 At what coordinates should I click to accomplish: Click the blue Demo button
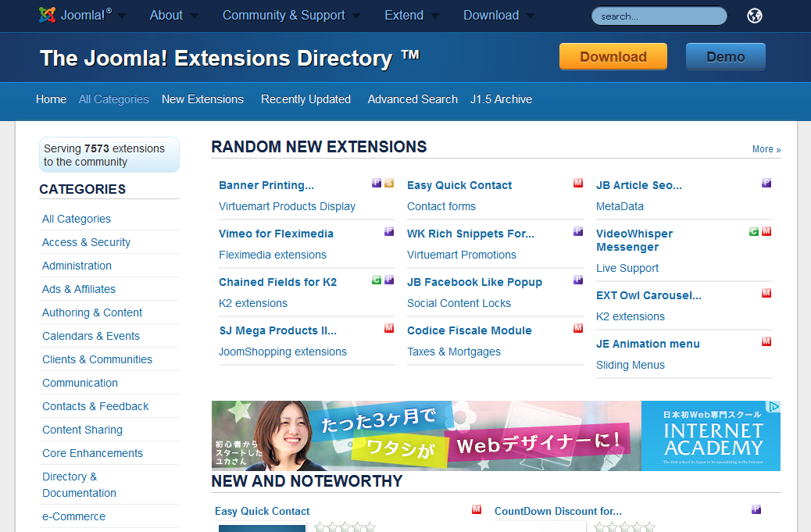[x=726, y=56]
